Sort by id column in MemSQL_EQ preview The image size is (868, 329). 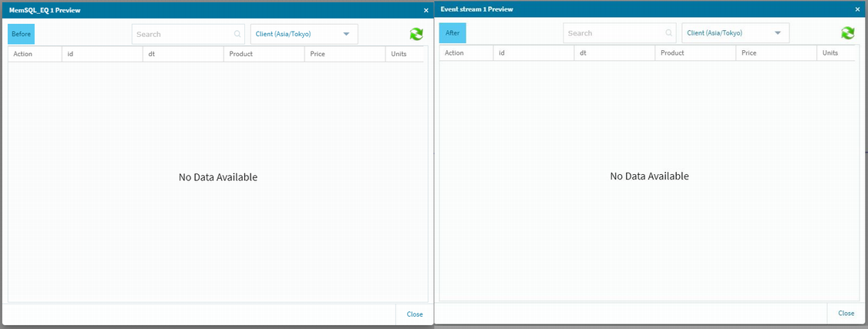tap(103, 54)
